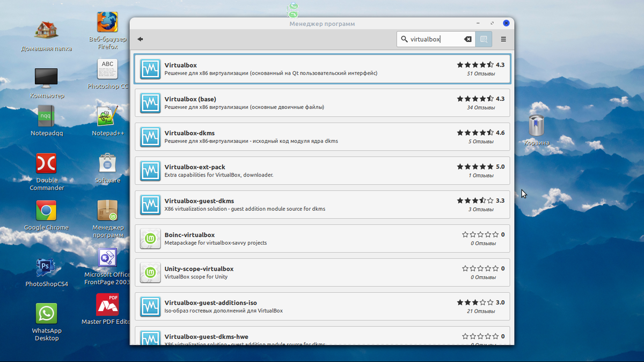This screenshot has height=362, width=644.
Task: Open the Virtualbox (base) title
Action: click(190, 99)
